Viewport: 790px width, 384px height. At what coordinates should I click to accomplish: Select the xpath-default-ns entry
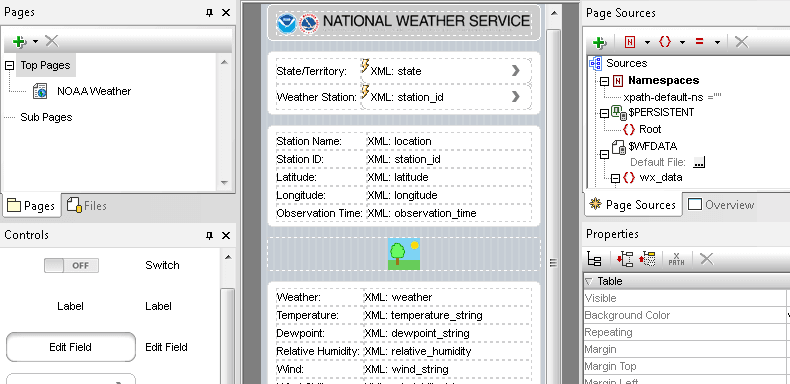click(x=673, y=97)
